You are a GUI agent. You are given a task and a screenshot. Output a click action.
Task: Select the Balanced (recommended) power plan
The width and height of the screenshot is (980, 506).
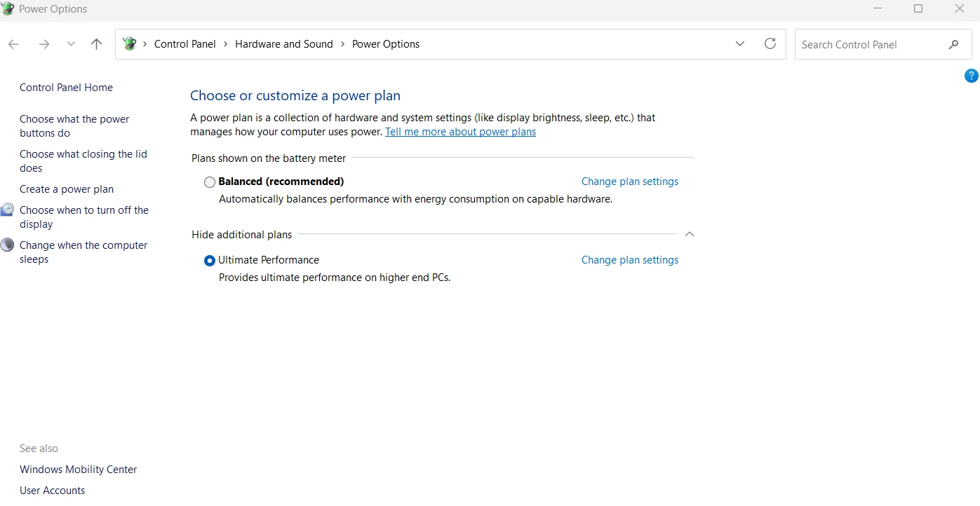point(210,182)
